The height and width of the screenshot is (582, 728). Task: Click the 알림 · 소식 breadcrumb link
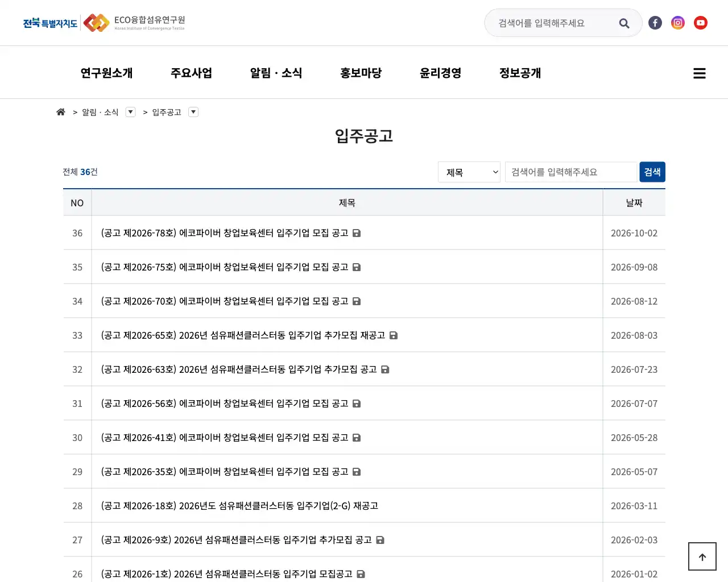click(100, 112)
